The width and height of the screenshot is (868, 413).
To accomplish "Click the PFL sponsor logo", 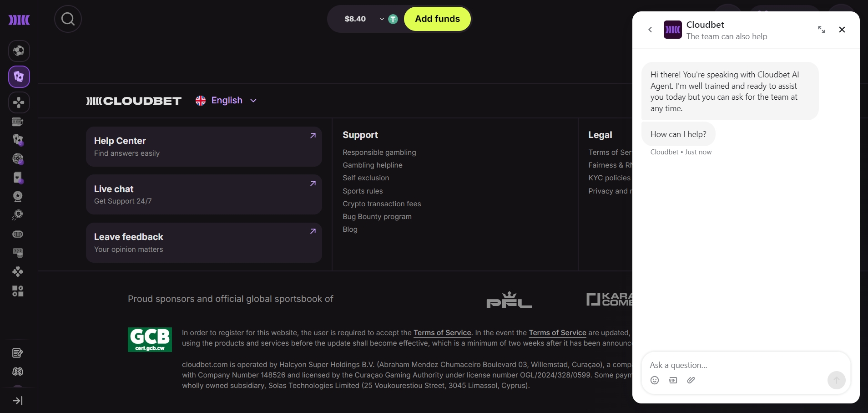I will [509, 300].
